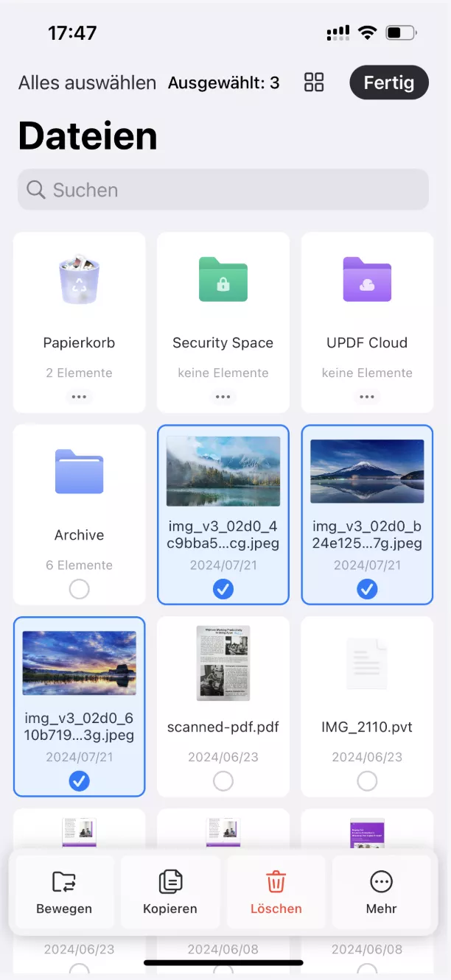The height and width of the screenshot is (980, 451).
Task: Tap img_v3_02d0_610b719...3g.jpeg file name
Action: 79,727
